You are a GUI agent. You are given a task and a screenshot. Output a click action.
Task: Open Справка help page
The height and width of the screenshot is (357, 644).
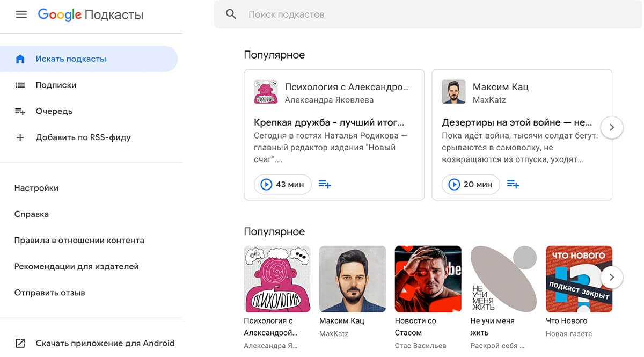pyautogui.click(x=32, y=214)
